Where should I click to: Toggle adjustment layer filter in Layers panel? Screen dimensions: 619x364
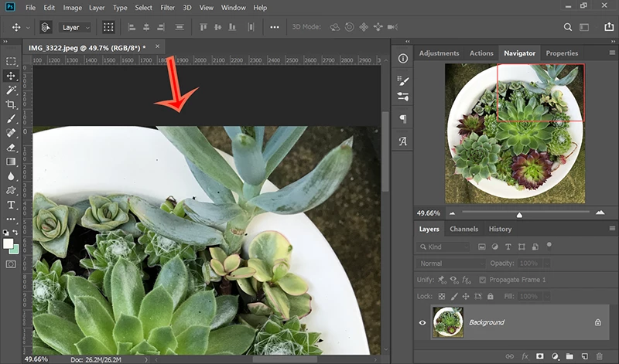point(495,247)
